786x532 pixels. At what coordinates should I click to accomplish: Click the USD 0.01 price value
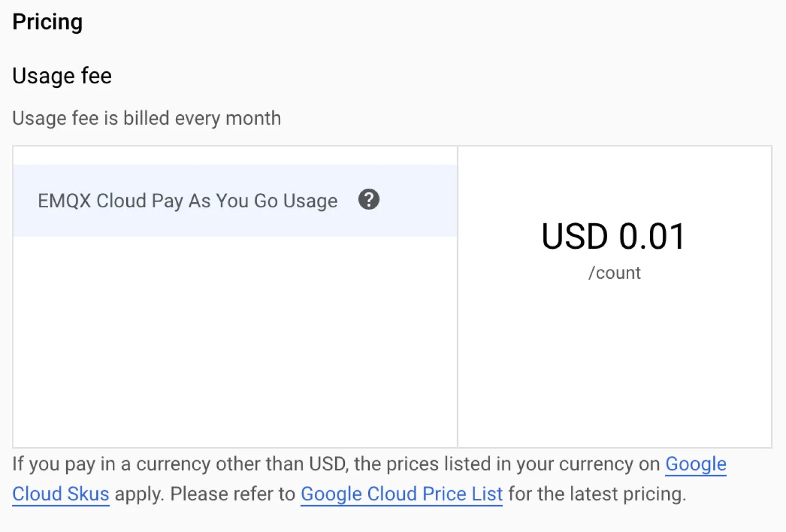[x=613, y=237]
